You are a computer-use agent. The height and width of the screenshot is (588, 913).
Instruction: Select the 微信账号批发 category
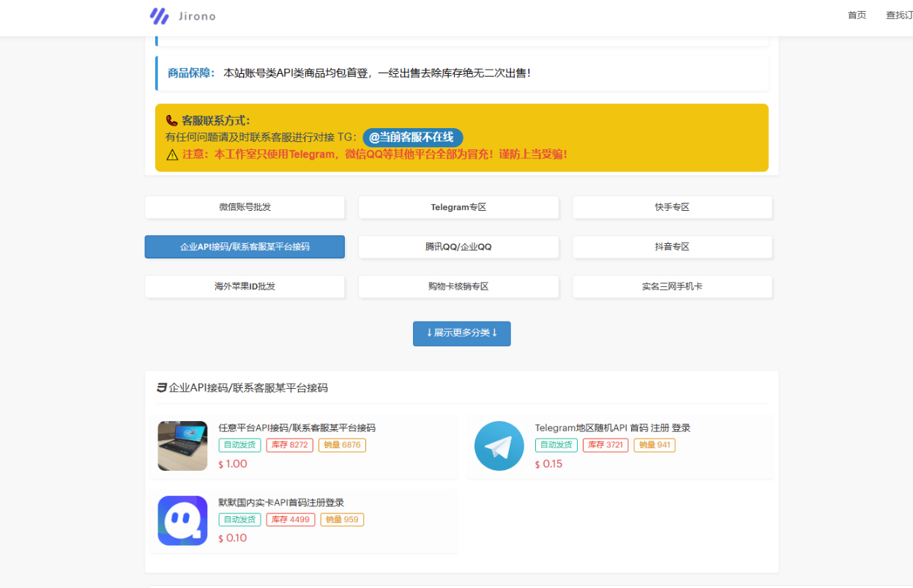[x=245, y=207]
